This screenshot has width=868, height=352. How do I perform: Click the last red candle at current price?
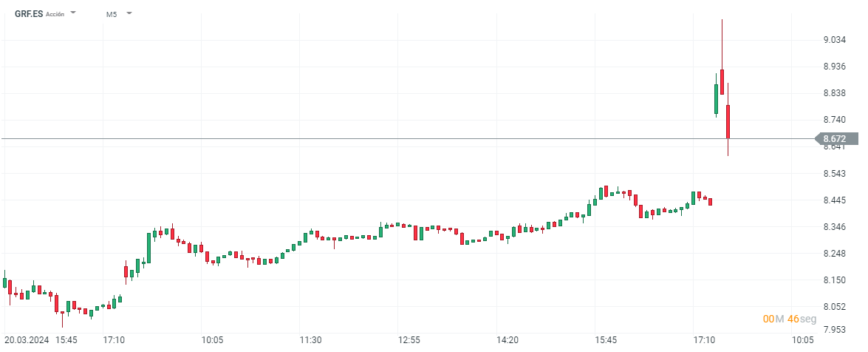click(728, 121)
